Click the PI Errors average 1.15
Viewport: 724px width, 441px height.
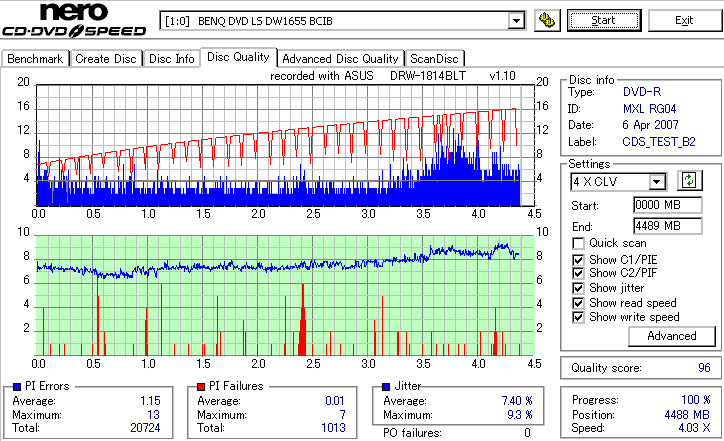tap(150, 401)
